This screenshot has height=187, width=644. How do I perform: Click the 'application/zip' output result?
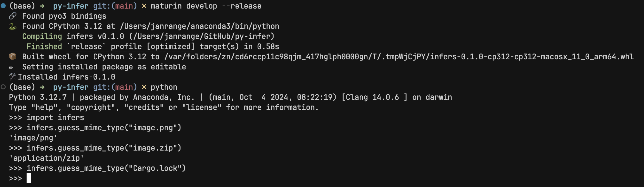[x=47, y=158]
